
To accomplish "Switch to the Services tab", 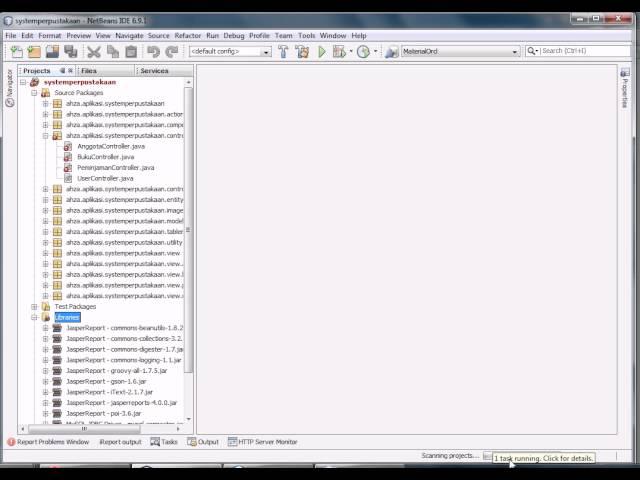I will (154, 71).
